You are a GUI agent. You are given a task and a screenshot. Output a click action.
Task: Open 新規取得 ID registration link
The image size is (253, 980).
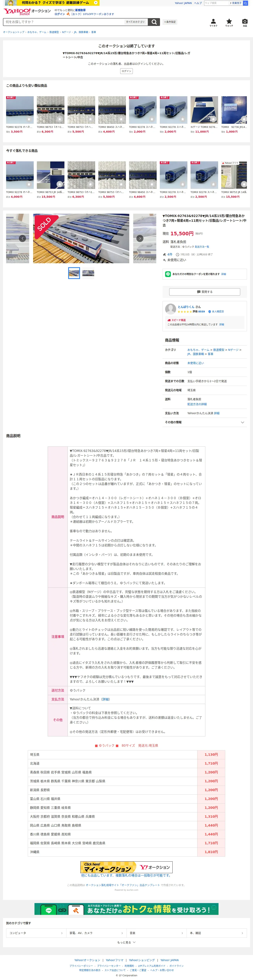[80, 10]
